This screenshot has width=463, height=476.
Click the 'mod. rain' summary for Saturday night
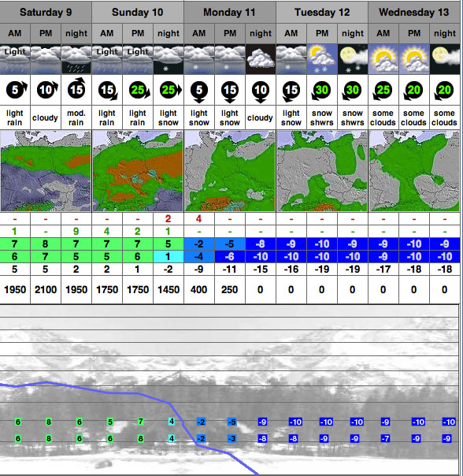(76, 117)
